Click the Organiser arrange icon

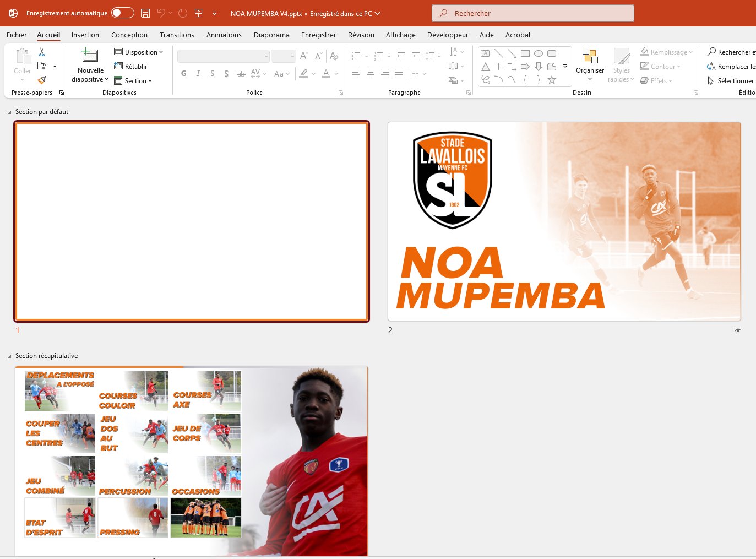(x=590, y=56)
